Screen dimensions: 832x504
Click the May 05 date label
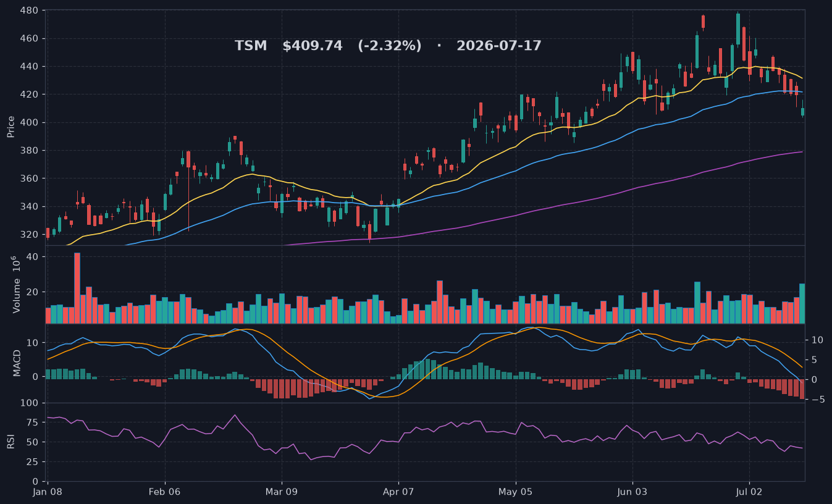click(x=515, y=492)
